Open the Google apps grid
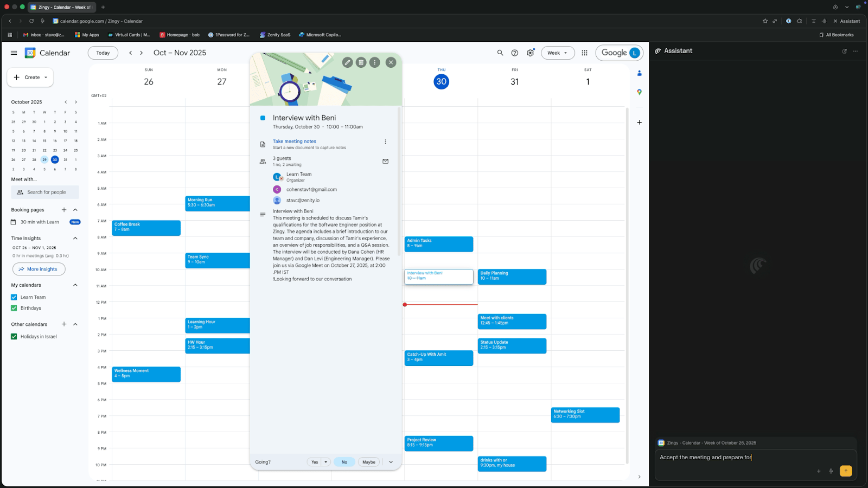 tap(584, 53)
